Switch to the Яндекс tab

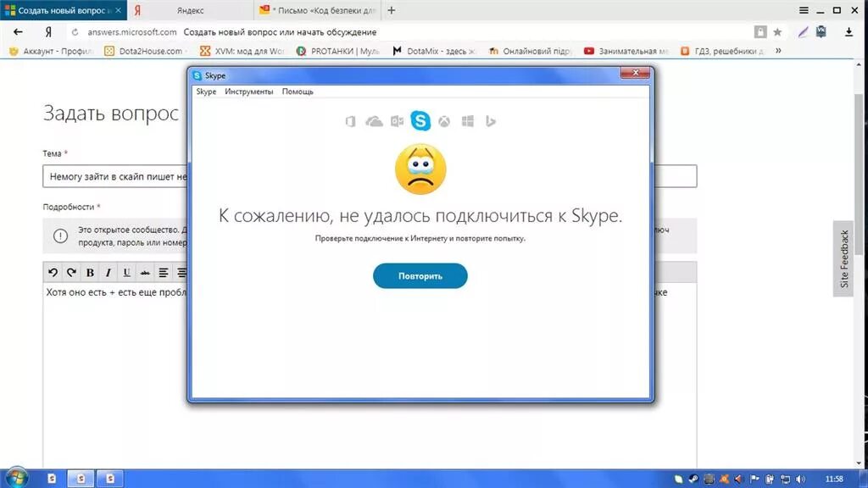click(191, 10)
